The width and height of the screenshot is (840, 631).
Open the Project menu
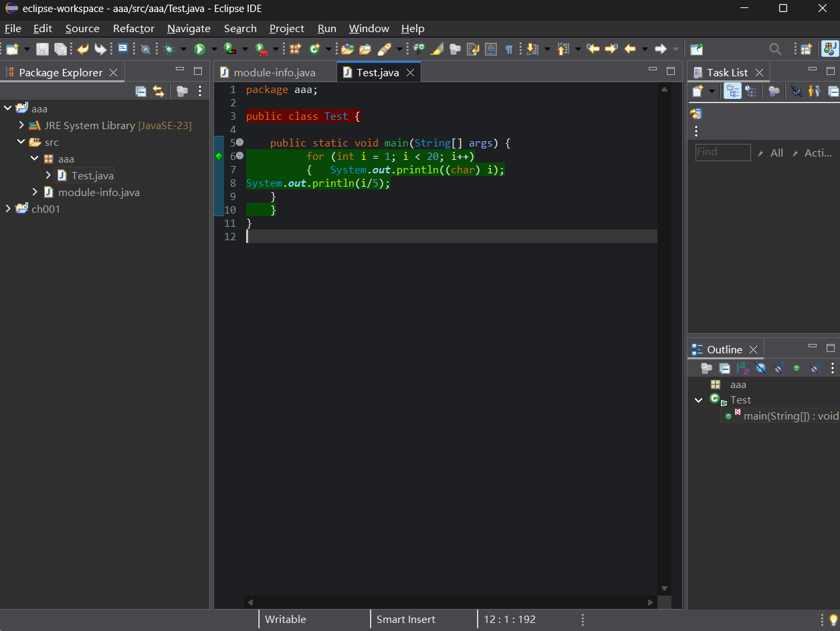(287, 28)
